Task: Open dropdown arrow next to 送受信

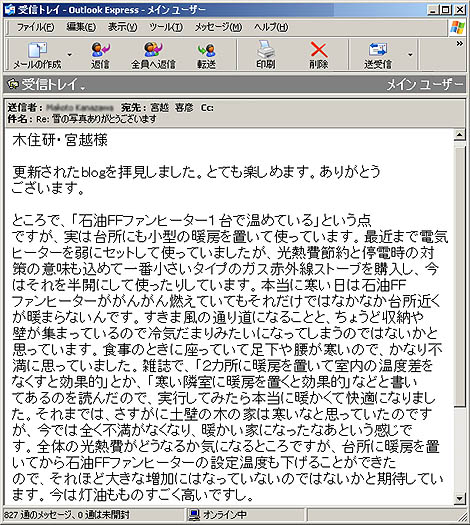Action: pos(410,55)
